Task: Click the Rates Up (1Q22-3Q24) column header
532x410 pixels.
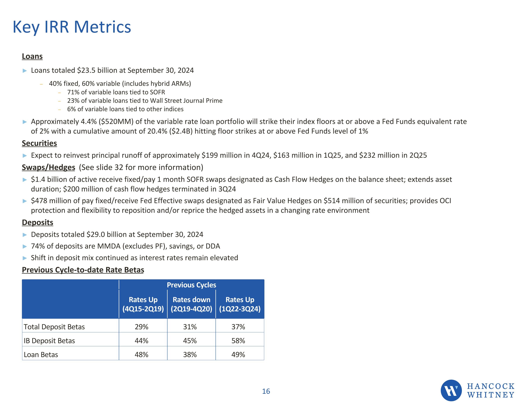Action: (x=240, y=304)
